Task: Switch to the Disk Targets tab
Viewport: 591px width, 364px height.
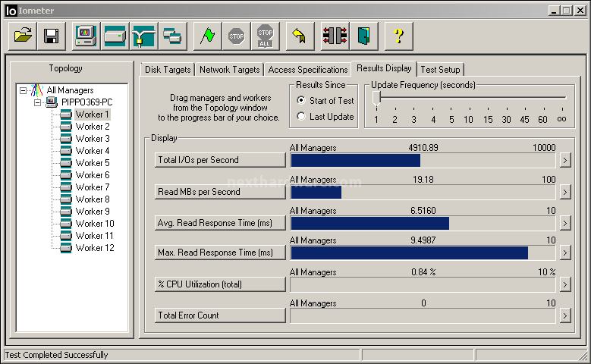Action: [168, 70]
